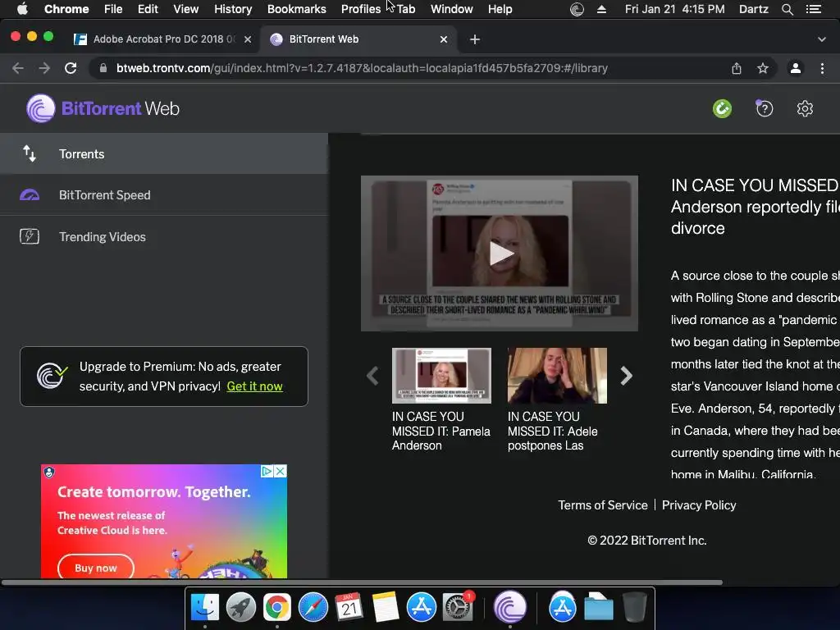The height and width of the screenshot is (630, 840).
Task: Open the Chrome three-dot menu
Action: (822, 68)
